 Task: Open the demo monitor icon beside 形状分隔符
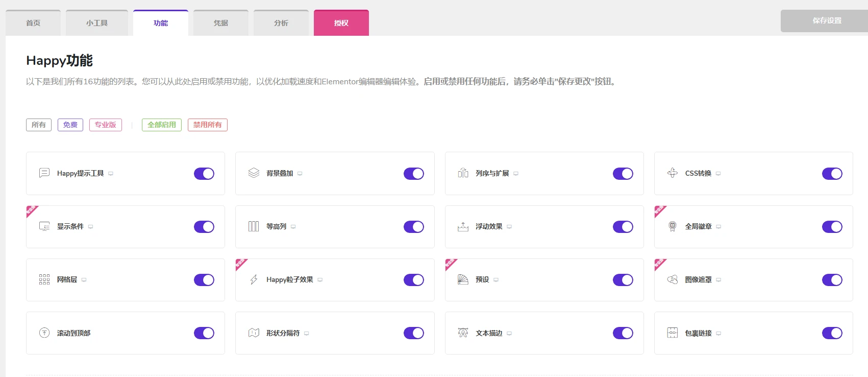(x=306, y=334)
